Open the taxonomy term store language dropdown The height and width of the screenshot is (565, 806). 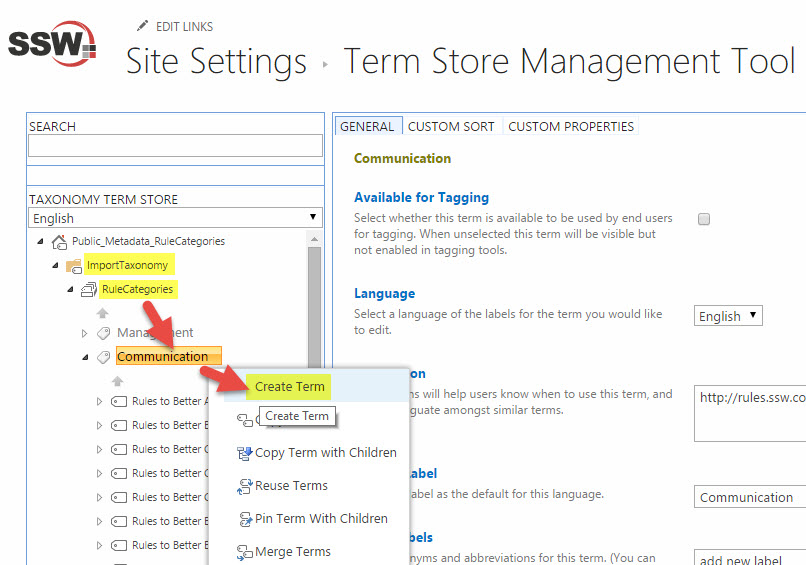pos(175,218)
